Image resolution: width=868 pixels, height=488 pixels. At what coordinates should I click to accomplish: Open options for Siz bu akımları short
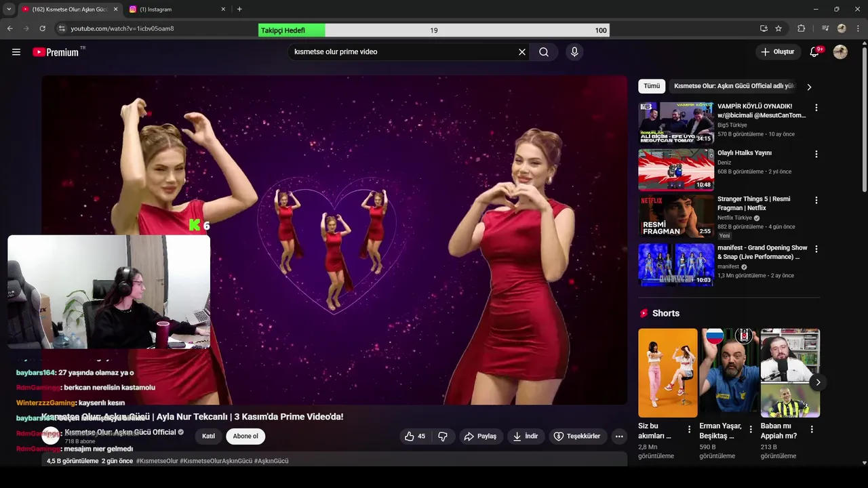point(689,429)
